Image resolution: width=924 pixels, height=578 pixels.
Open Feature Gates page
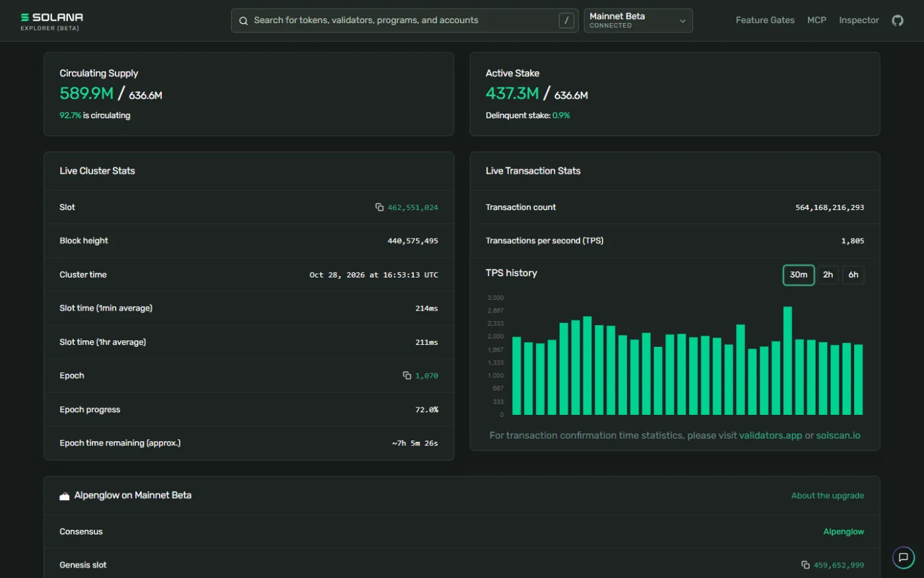(x=765, y=20)
